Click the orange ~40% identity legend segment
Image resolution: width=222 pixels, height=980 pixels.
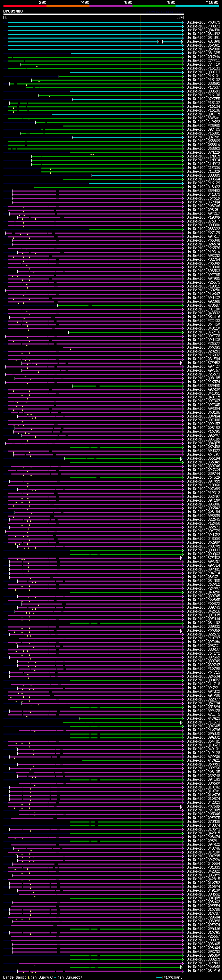pyautogui.click(x=68, y=6)
